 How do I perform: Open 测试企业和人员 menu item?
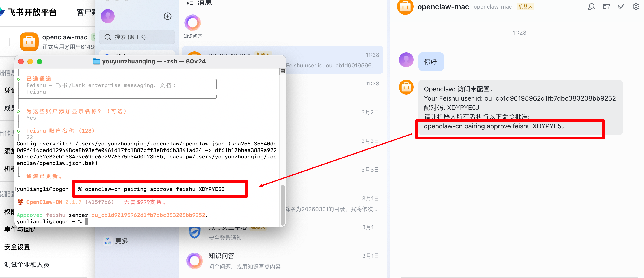pyautogui.click(x=27, y=264)
